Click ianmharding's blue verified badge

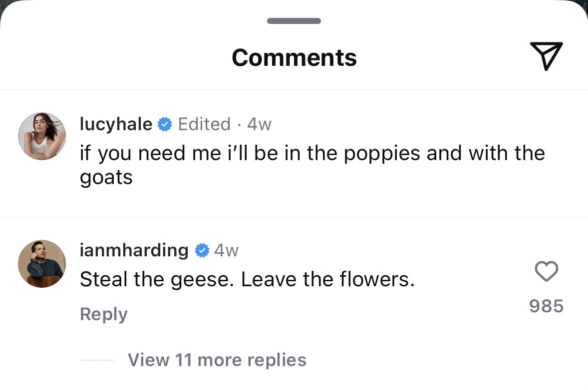coord(202,250)
